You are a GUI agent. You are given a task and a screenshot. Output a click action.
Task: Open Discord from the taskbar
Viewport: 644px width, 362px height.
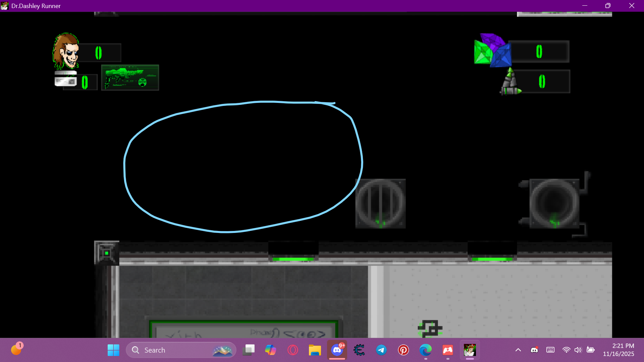pos(337,350)
